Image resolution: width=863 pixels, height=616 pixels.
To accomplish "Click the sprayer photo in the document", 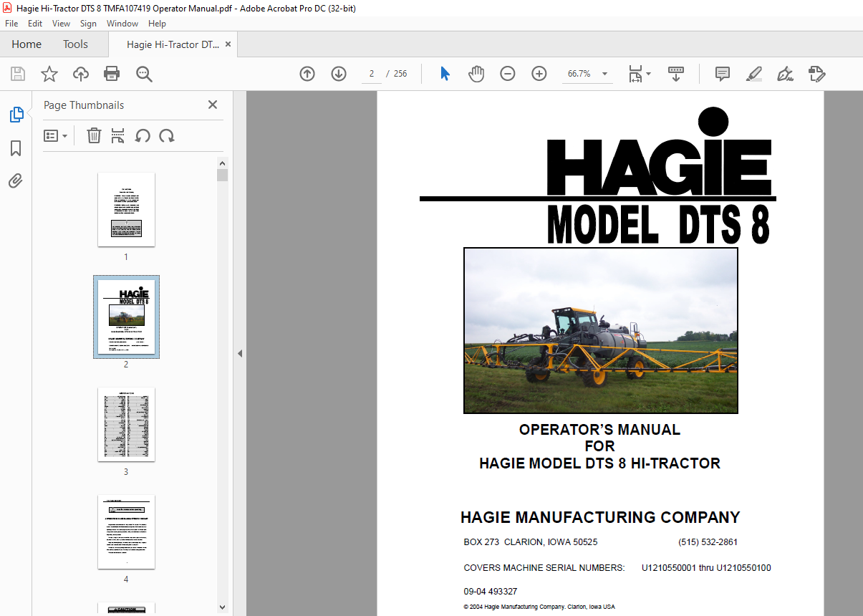I will (601, 331).
